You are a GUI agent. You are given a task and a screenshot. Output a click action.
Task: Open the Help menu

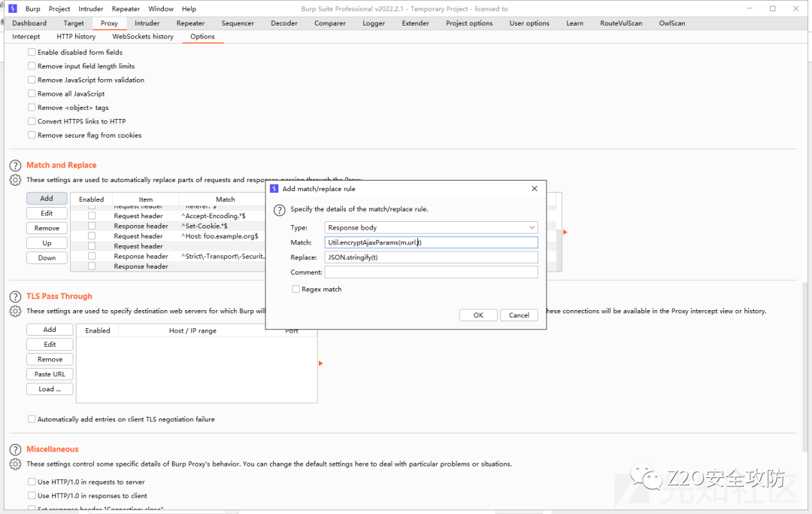[x=189, y=9]
